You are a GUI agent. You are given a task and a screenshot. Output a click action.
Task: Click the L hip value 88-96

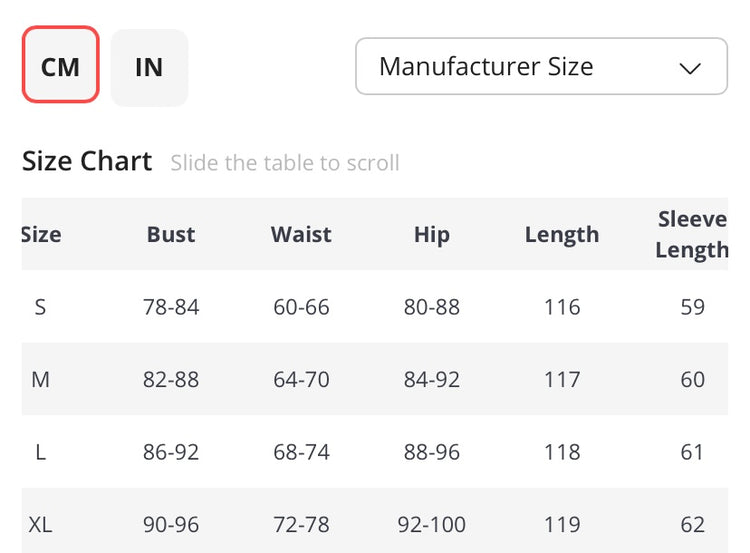pyautogui.click(x=431, y=452)
